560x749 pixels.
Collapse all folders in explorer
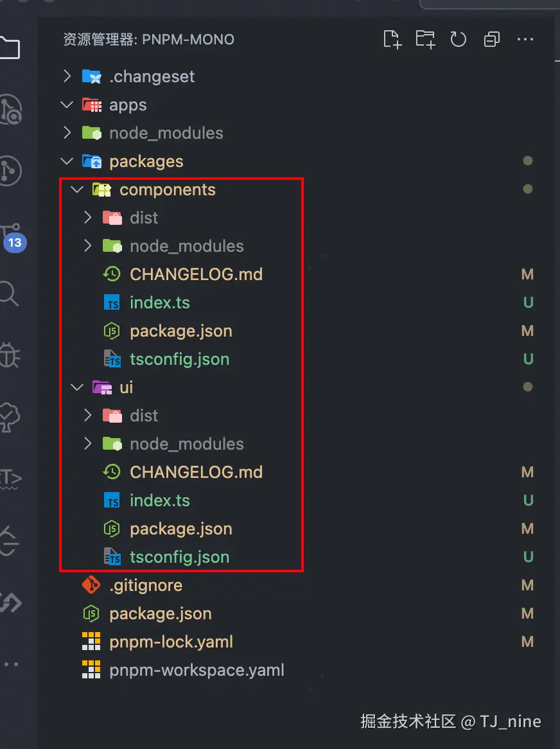pos(492,40)
